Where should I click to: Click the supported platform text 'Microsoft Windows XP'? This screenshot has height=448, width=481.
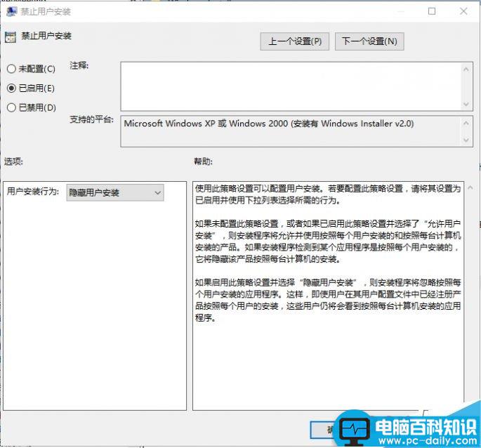[x=169, y=124]
